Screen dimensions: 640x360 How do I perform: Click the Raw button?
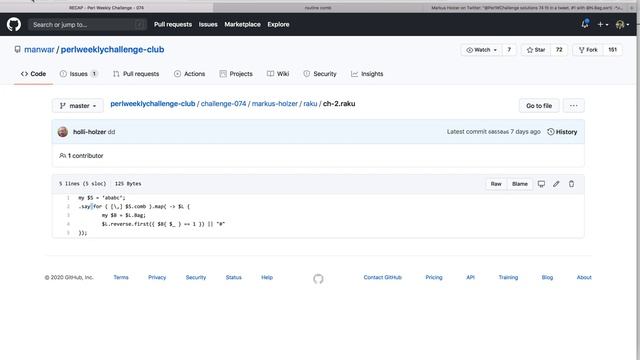(x=496, y=184)
